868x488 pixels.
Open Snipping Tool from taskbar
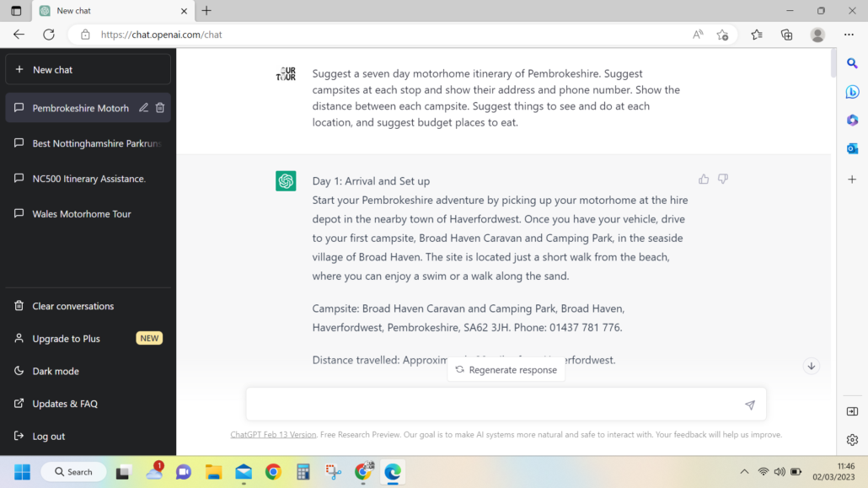[x=333, y=472]
